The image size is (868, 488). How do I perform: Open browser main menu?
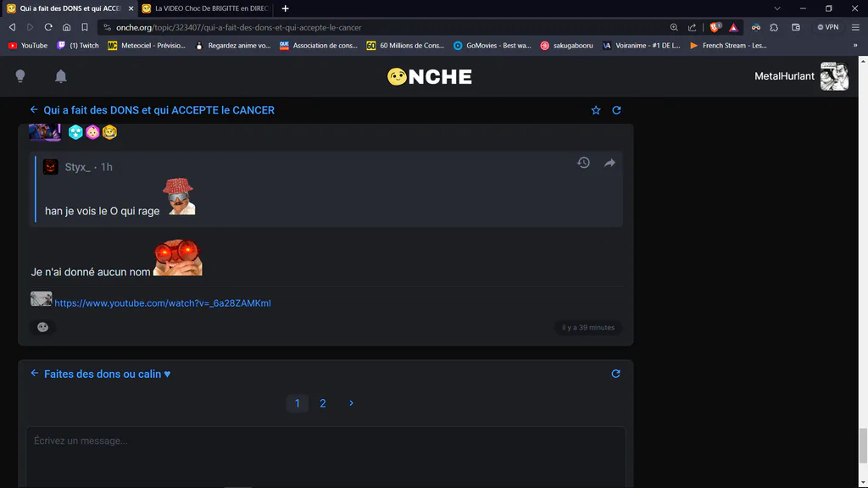point(855,27)
